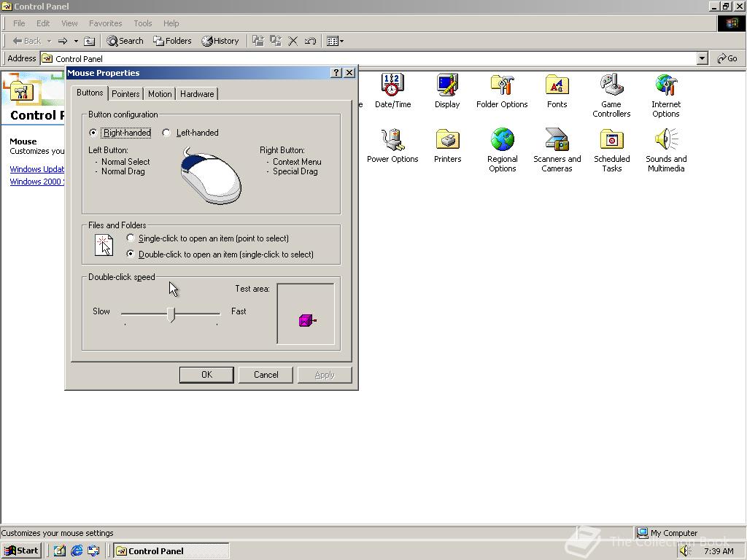Open the Favorites menu
The width and height of the screenshot is (747, 560).
point(105,23)
